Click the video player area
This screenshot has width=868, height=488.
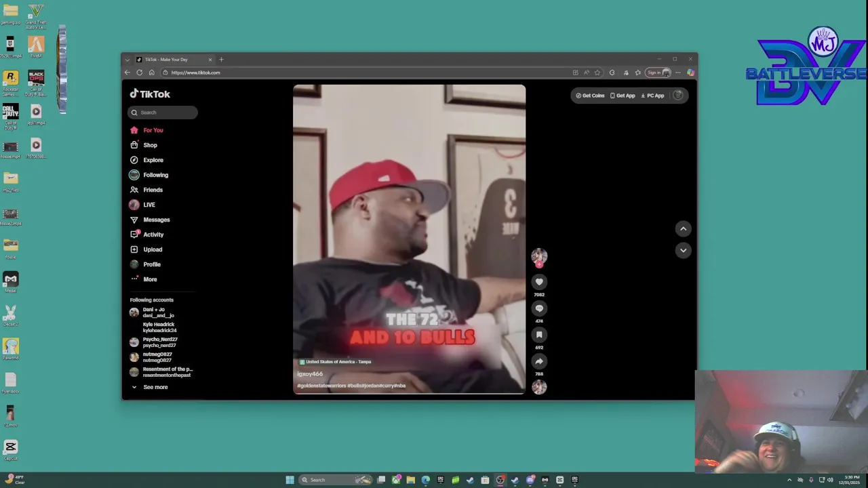[x=409, y=239]
